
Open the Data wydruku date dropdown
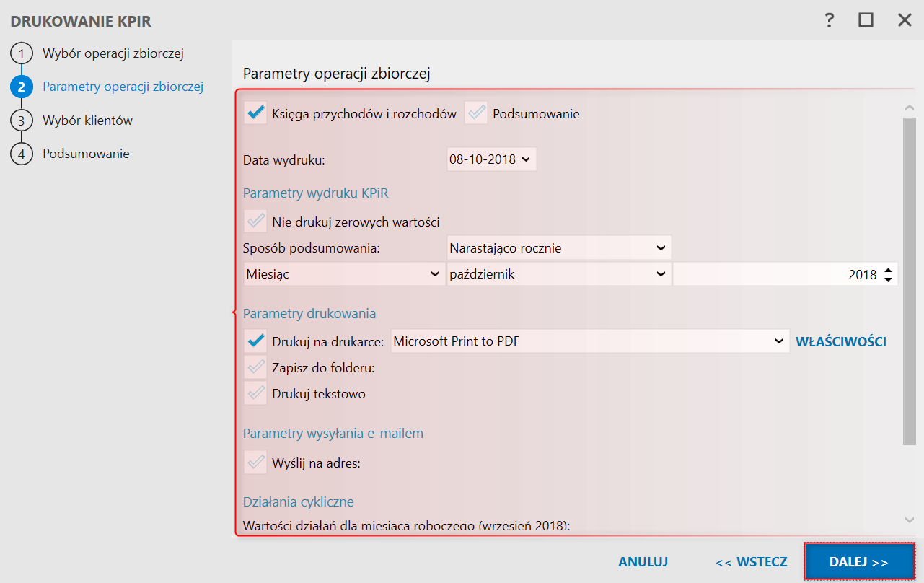[526, 159]
